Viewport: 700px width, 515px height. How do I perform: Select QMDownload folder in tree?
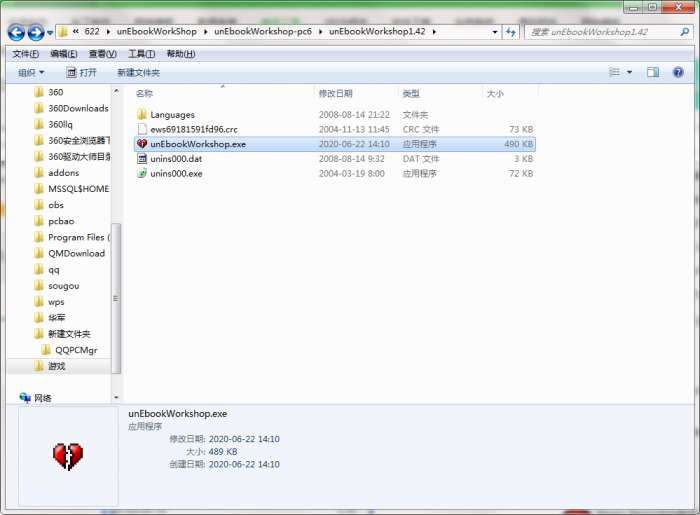point(76,253)
